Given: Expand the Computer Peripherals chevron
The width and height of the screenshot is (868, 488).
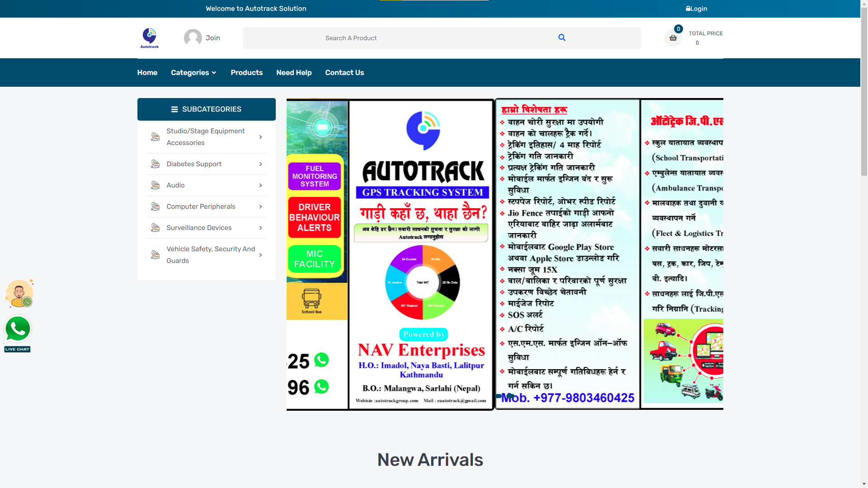Looking at the screenshot, I should pos(260,206).
